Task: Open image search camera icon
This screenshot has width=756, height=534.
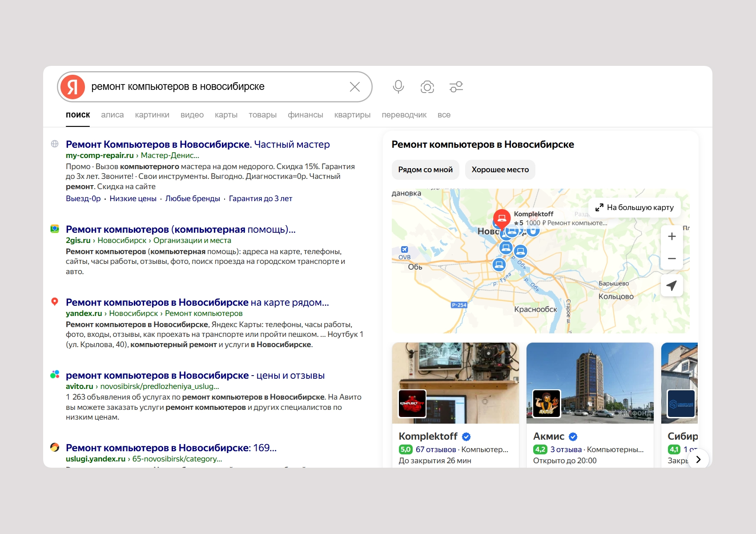Action: [427, 87]
